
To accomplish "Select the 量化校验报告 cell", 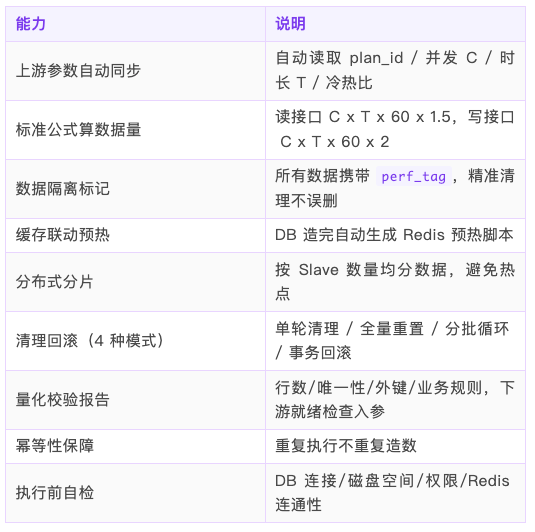I will pyautogui.click(x=135, y=400).
